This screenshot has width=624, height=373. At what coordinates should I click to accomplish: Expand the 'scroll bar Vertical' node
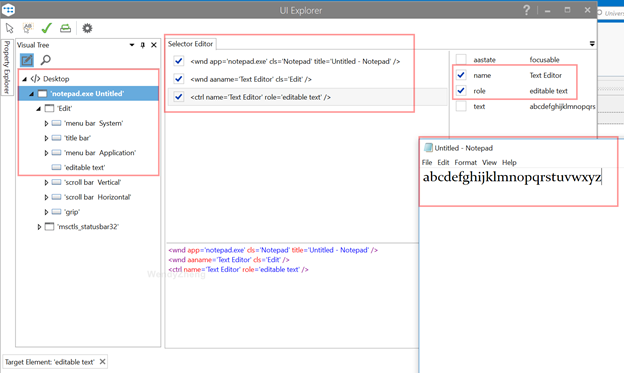(x=46, y=182)
